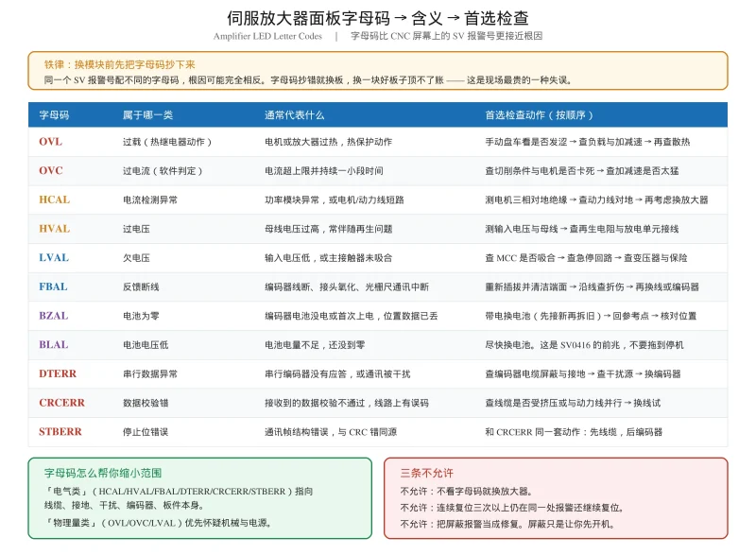
Task: Click the 铁律 heading in yellow box
Action: coord(120,64)
